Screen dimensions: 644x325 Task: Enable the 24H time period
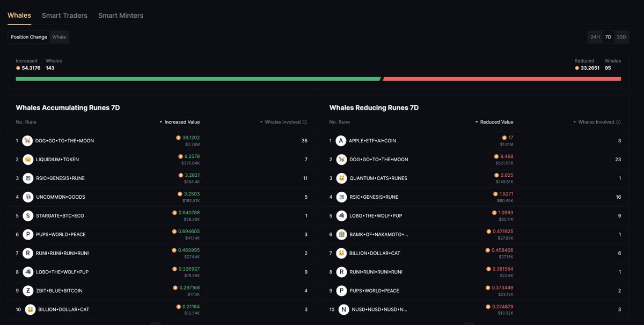pyautogui.click(x=595, y=37)
